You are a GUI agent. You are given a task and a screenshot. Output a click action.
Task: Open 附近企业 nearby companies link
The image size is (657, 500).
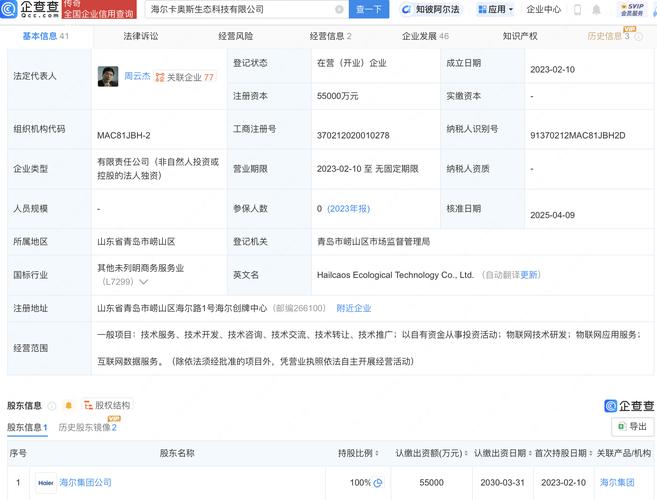(x=354, y=308)
